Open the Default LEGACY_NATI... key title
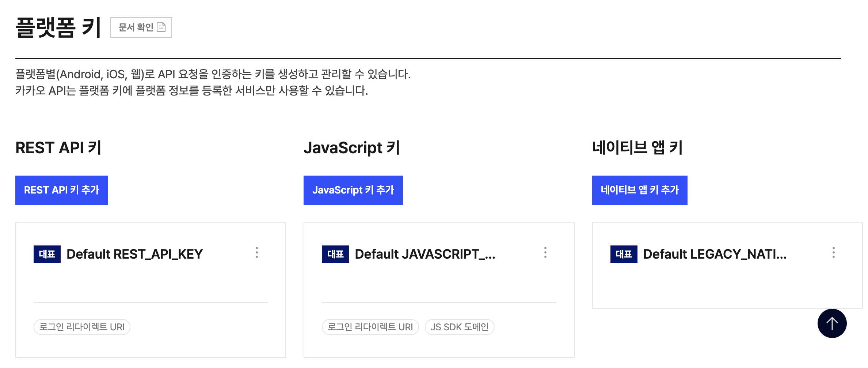Screen dimensions: 868x368 715,254
